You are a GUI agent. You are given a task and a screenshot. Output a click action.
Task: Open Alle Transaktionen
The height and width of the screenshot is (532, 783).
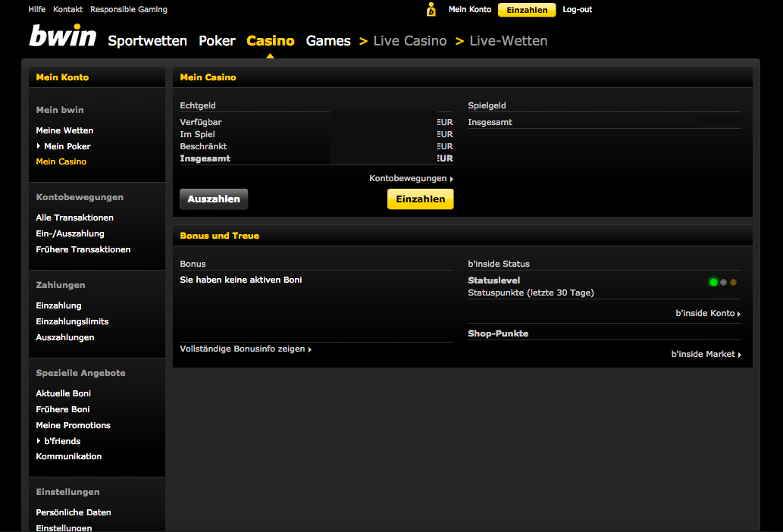tap(74, 217)
